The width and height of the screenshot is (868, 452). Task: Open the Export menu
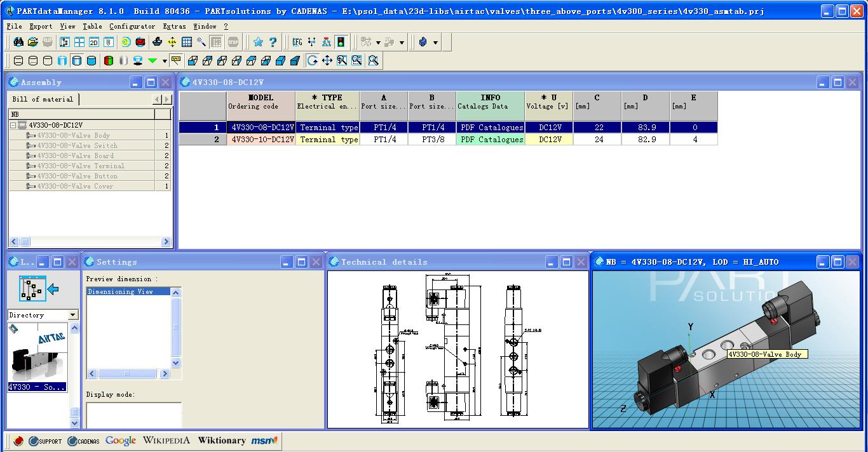click(41, 26)
